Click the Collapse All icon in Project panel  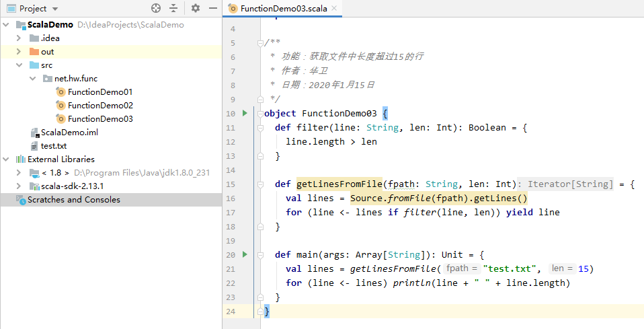[173, 8]
